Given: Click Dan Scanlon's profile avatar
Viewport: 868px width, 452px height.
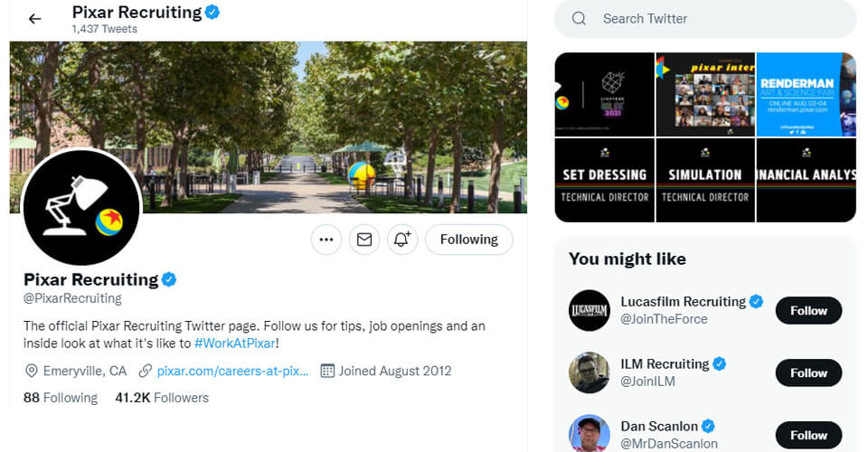Looking at the screenshot, I should pos(589,434).
